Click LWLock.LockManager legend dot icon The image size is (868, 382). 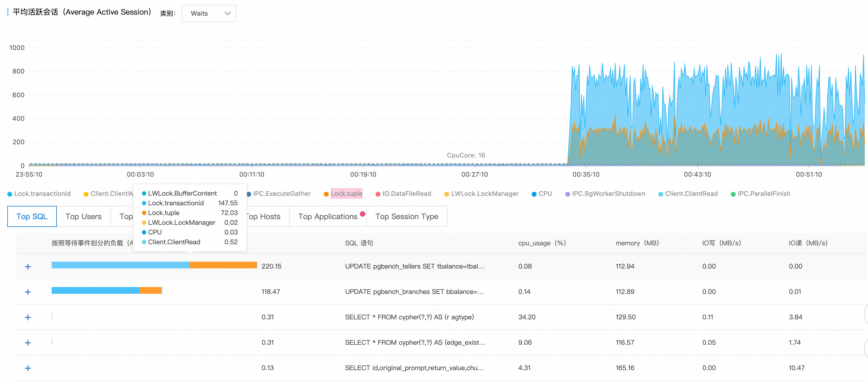tap(447, 194)
